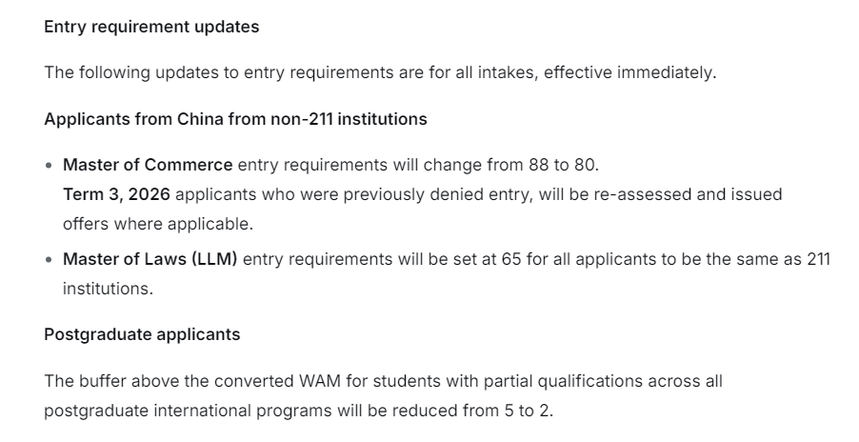Screen dimensions: 859x442
Task: Click the bold Master of Commerce text
Action: pos(147,165)
